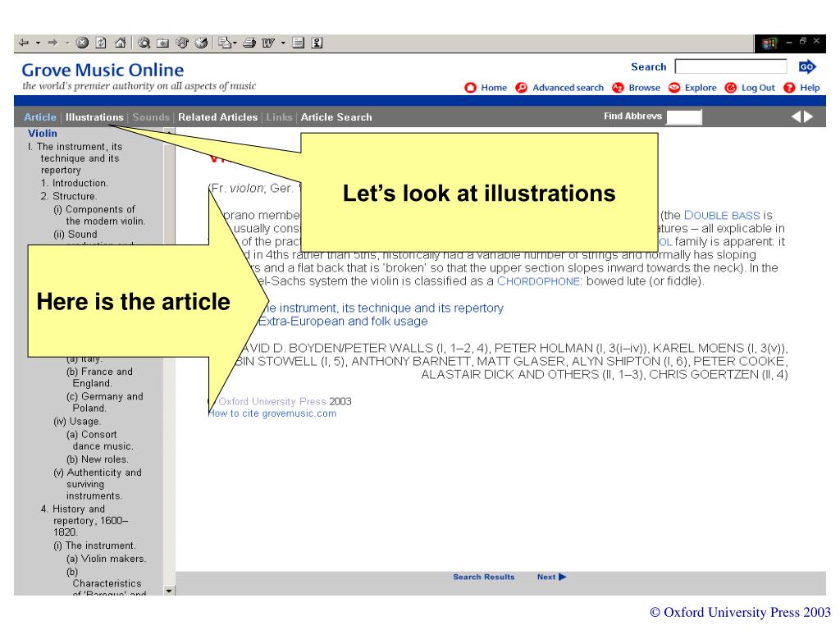
Task: Refresh the page using the browser toolbar
Action: 101,43
